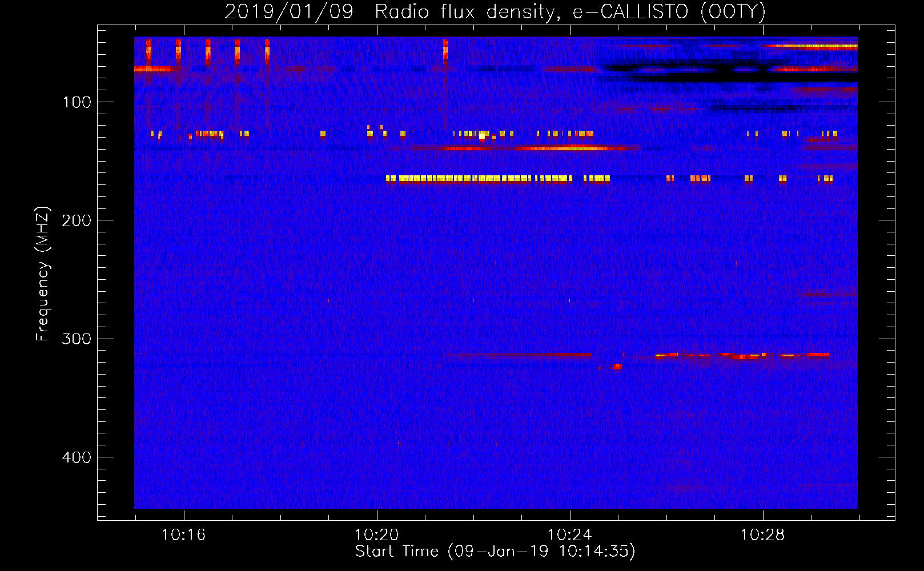
Task: Click the 300 frequency tick label
Action: click(77, 339)
